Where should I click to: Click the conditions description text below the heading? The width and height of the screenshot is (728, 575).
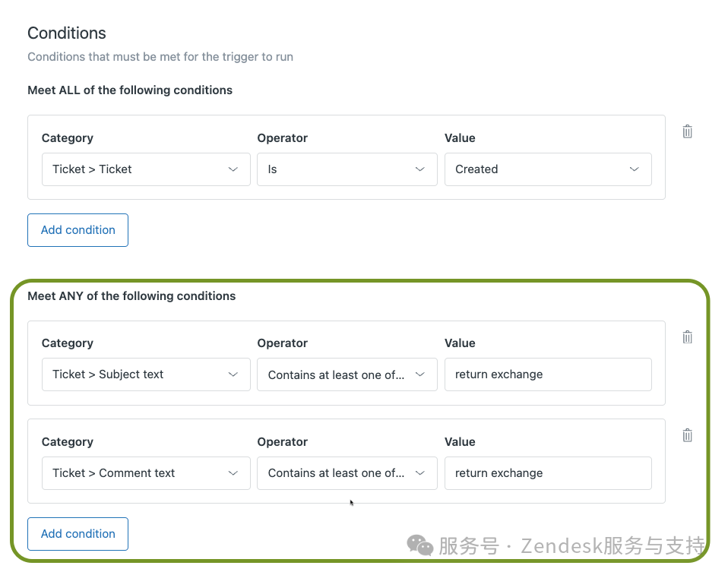[x=160, y=57]
